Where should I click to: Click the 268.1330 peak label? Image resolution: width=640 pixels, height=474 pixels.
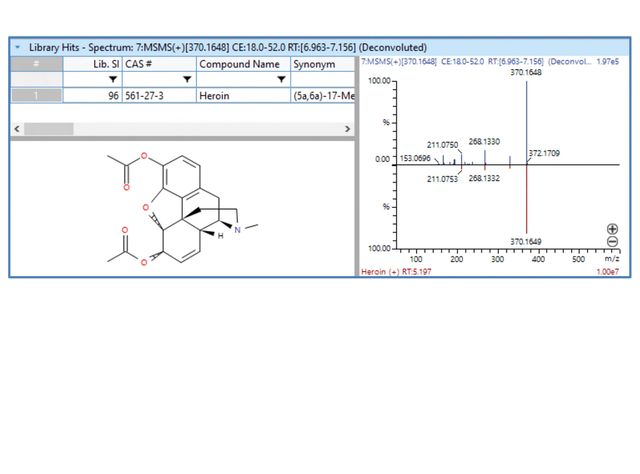[x=484, y=142]
